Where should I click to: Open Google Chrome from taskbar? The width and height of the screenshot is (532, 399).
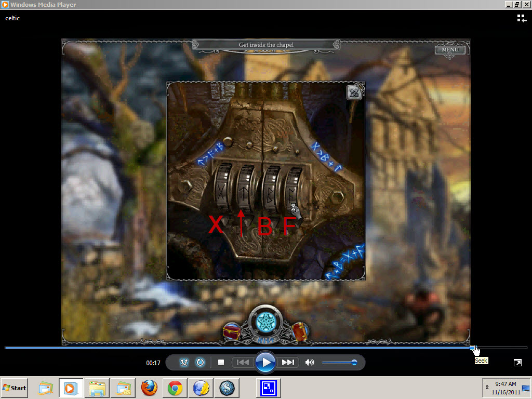point(175,388)
